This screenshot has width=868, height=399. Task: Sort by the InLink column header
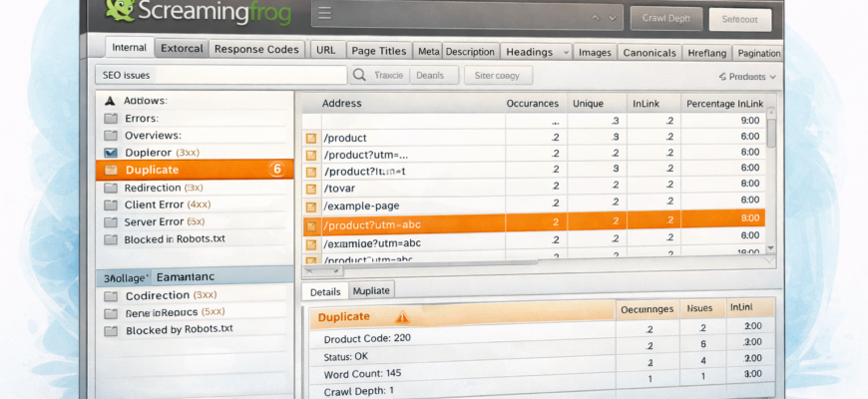pos(645,104)
